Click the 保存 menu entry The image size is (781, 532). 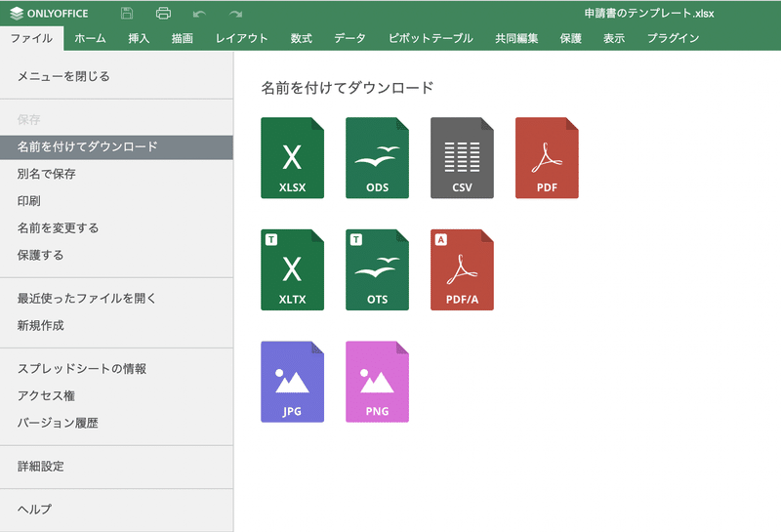pos(116,119)
